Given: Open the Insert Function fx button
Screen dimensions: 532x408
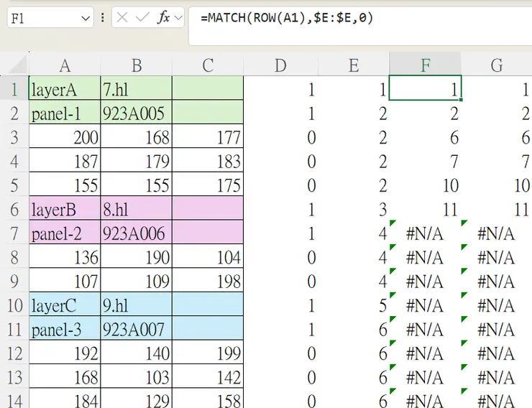Looking at the screenshot, I should (163, 18).
